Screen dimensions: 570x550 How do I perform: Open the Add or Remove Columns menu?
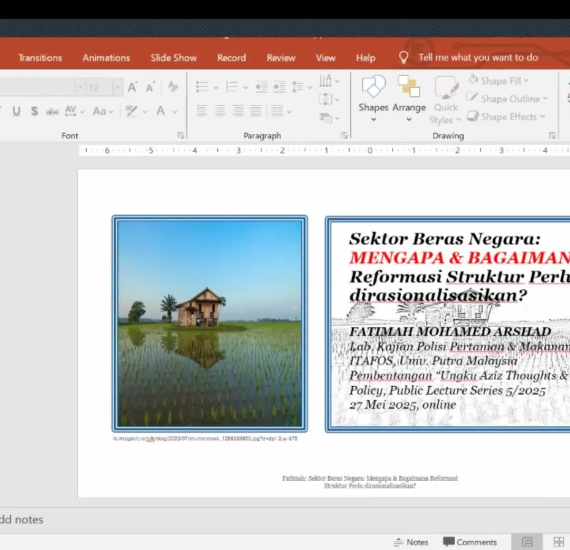click(x=281, y=111)
